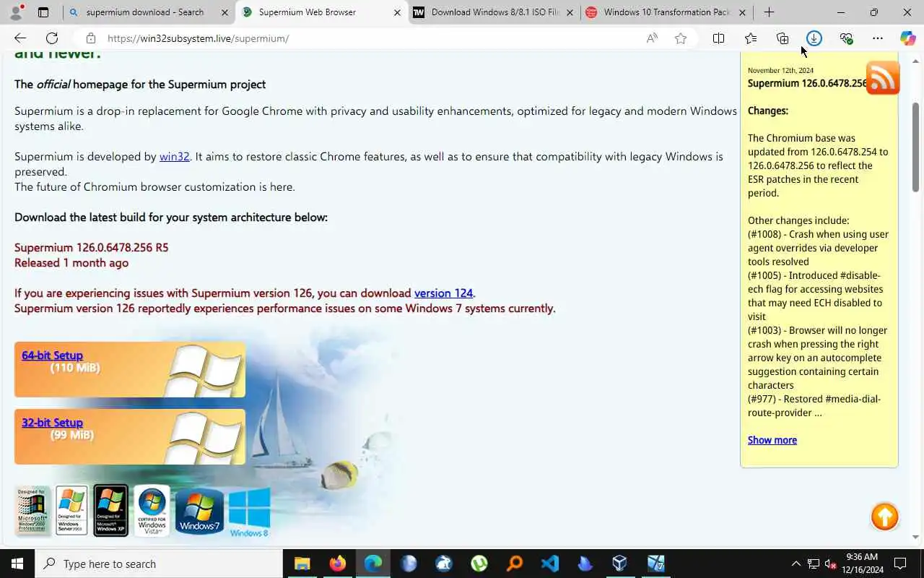View site information lock icon
The height and width of the screenshot is (578, 924).
point(90,38)
